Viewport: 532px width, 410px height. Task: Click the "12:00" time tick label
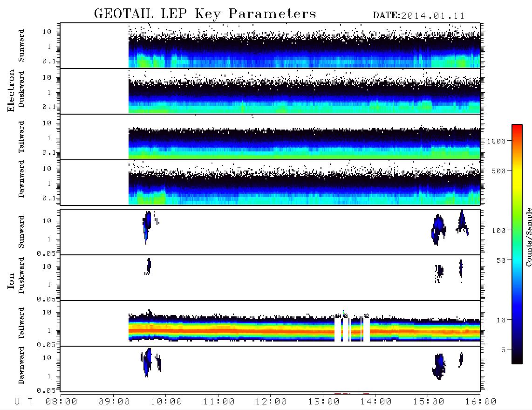(x=271, y=402)
